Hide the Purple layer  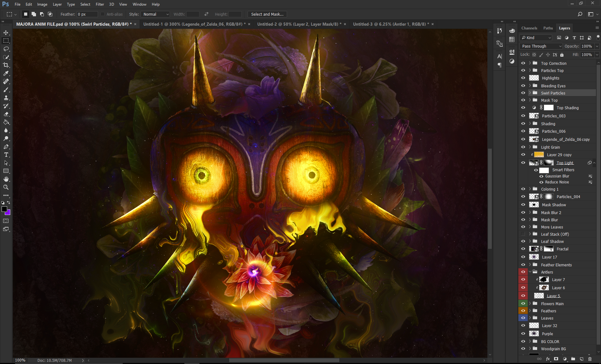coord(523,334)
